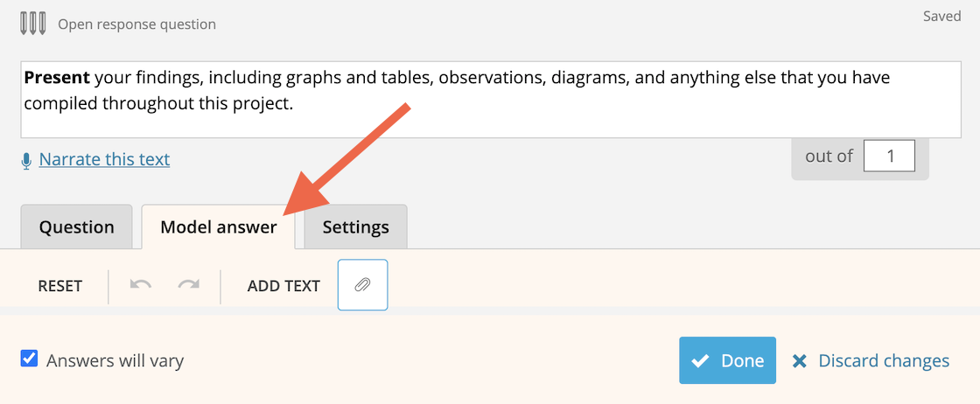
Task: Click the Discard changes link
Action: click(884, 361)
